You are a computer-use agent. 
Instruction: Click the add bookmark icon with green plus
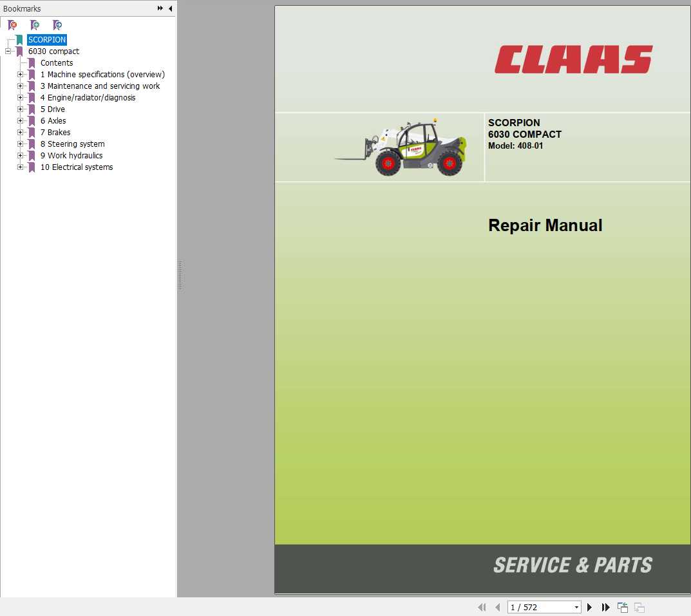35,25
